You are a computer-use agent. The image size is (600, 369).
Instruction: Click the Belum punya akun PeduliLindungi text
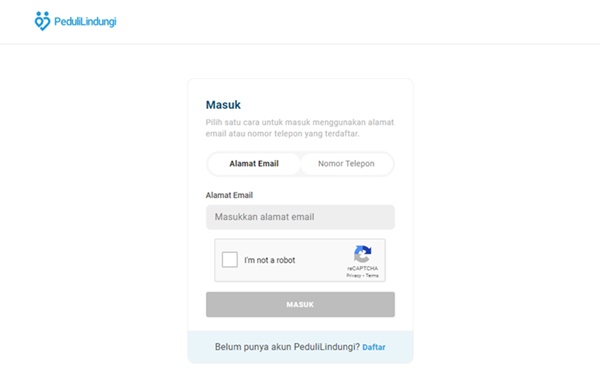[x=287, y=347]
